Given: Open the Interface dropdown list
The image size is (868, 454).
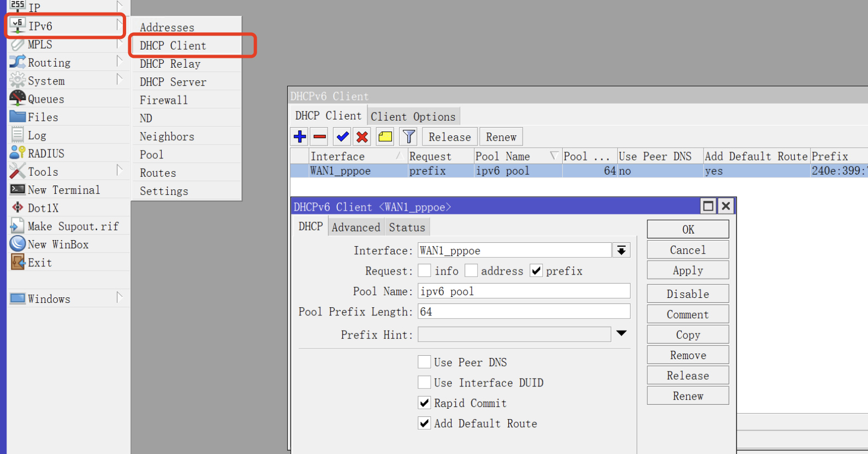Looking at the screenshot, I should (x=621, y=250).
